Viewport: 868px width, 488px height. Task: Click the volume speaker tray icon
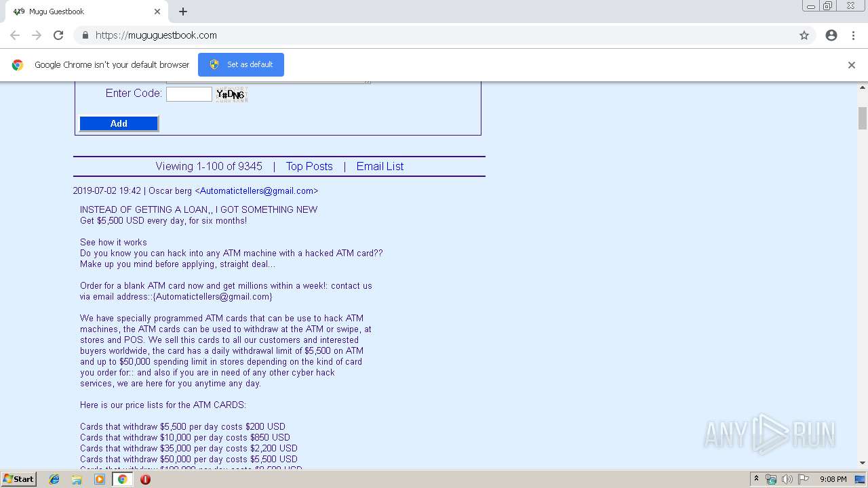787,479
